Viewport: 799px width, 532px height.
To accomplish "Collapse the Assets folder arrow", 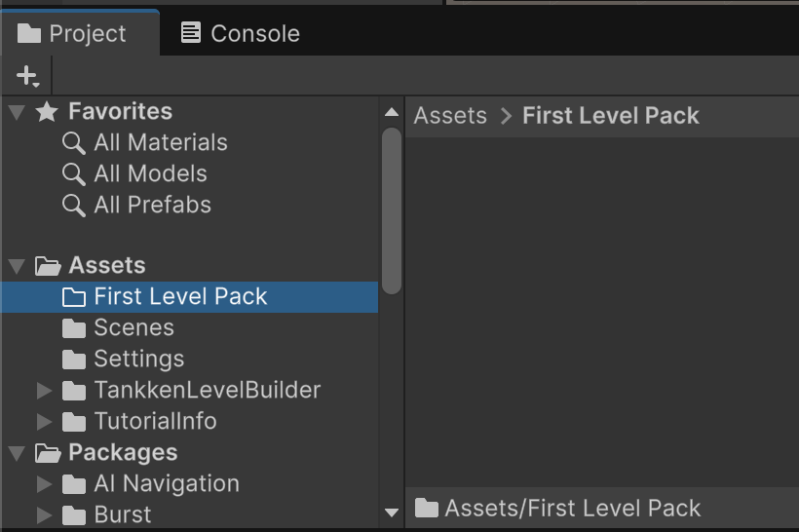I will click(17, 265).
